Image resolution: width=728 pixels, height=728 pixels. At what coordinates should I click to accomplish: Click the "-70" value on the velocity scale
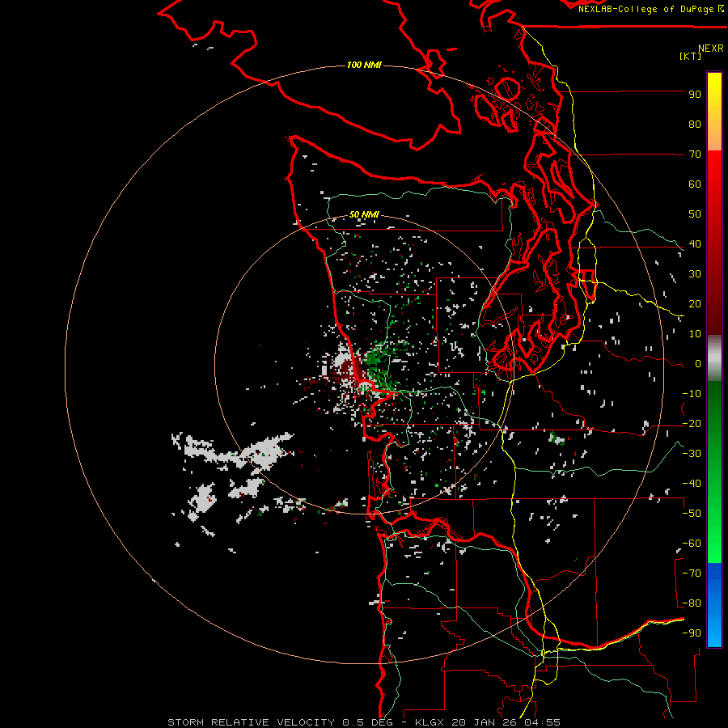click(x=692, y=574)
